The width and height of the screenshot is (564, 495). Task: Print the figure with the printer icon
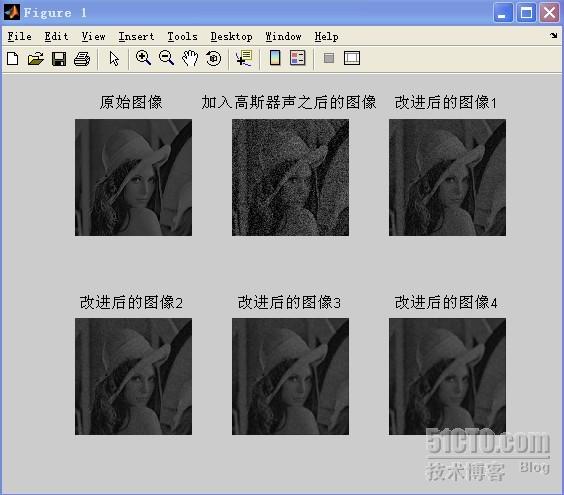coord(82,58)
